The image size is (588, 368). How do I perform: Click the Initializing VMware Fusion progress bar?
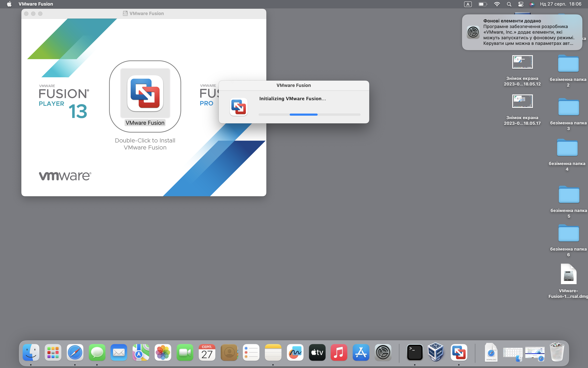tap(309, 114)
